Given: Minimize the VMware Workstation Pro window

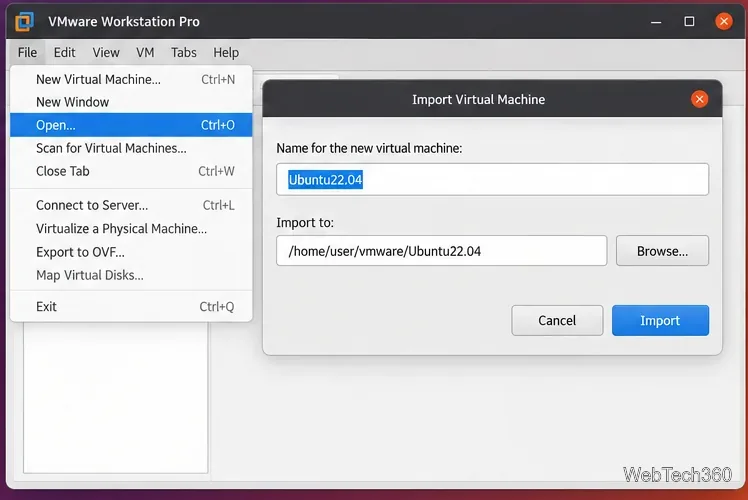Looking at the screenshot, I should point(656,22).
